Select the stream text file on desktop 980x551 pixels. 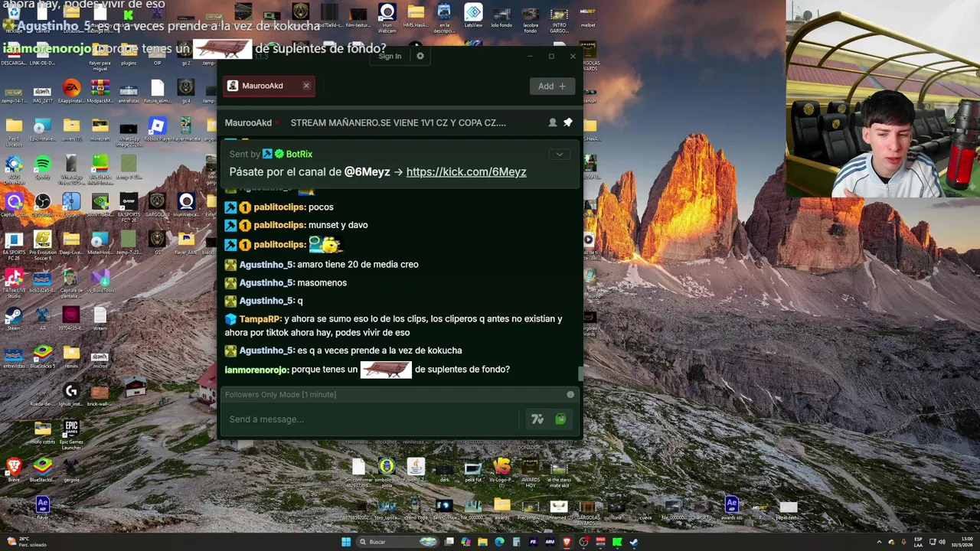tap(100, 318)
